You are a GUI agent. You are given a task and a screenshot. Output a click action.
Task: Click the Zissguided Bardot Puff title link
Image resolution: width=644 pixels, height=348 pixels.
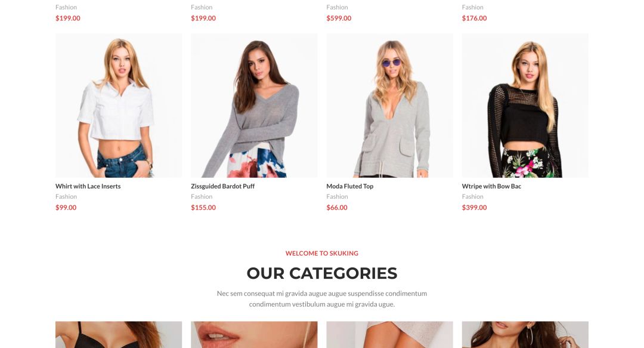(222, 186)
